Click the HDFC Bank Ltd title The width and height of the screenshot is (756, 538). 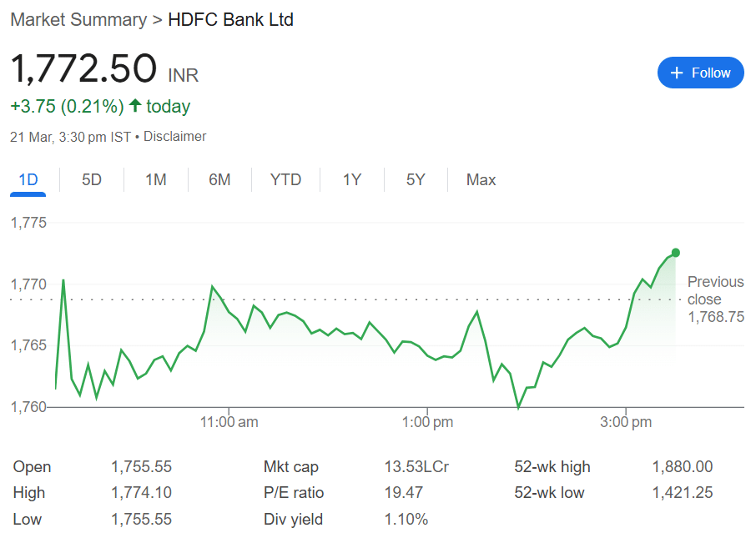(230, 20)
